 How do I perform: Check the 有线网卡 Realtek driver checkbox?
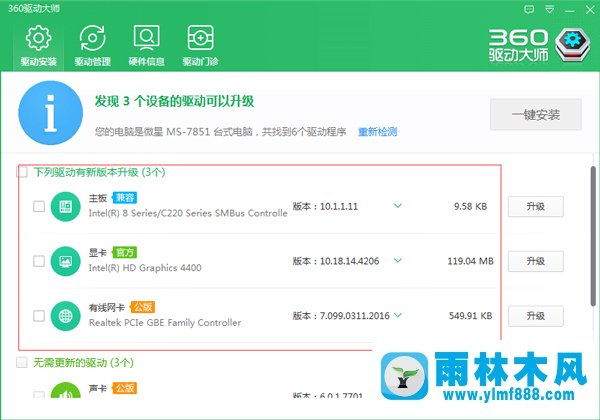coord(39,316)
